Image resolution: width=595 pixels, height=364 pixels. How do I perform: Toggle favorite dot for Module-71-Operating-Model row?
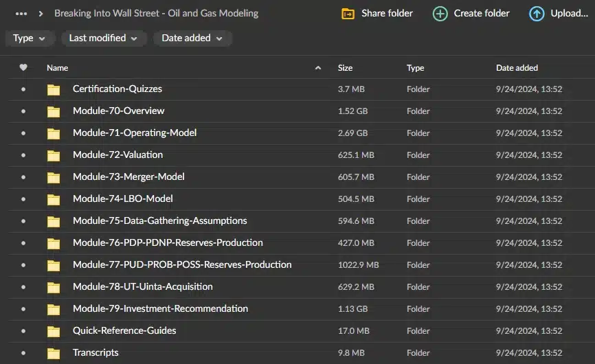tap(23, 133)
